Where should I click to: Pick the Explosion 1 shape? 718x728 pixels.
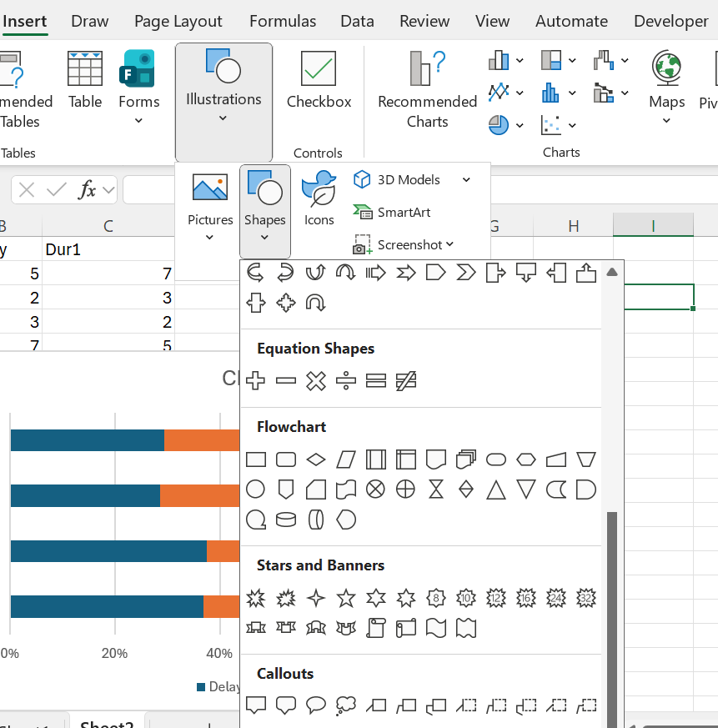pos(256,598)
